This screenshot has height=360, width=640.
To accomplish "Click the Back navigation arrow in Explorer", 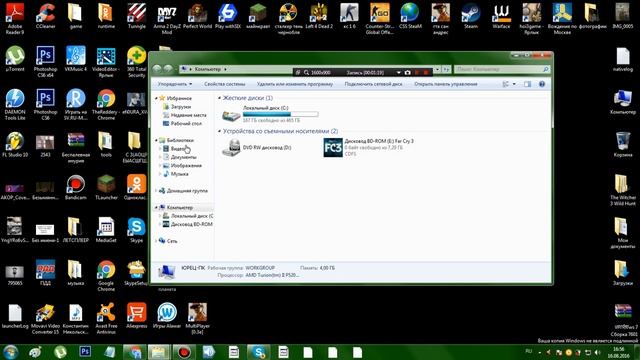I will [157, 69].
